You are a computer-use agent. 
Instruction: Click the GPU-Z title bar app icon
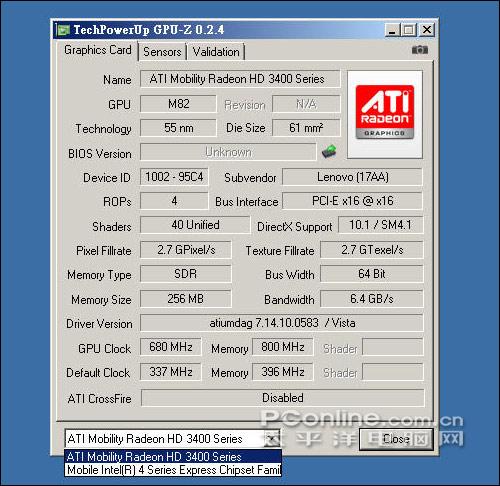click(x=63, y=30)
